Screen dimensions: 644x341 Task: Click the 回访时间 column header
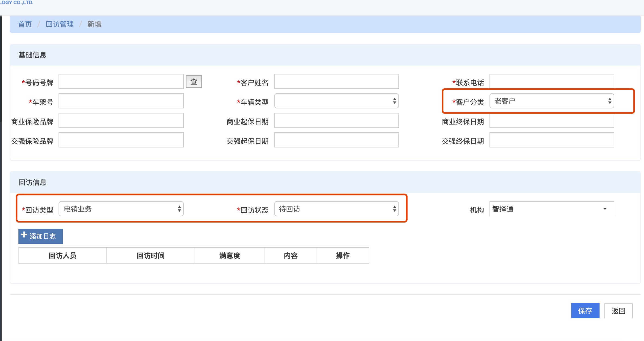coord(150,256)
